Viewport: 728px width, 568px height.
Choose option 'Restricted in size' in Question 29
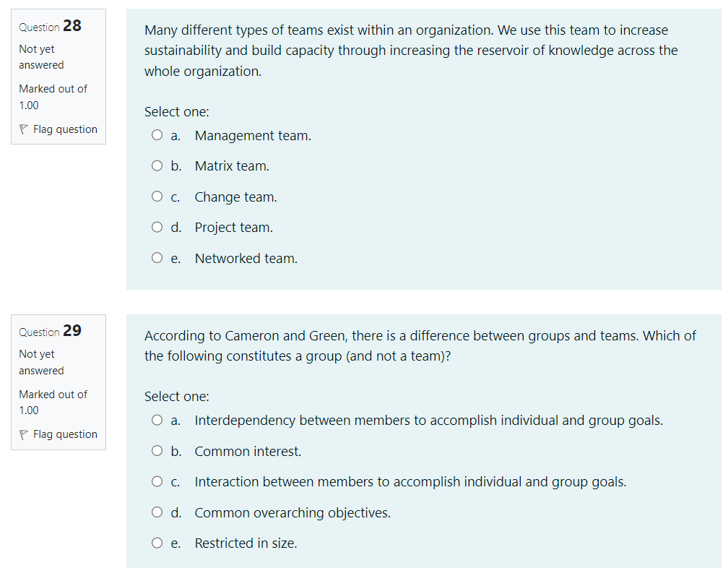(157, 542)
